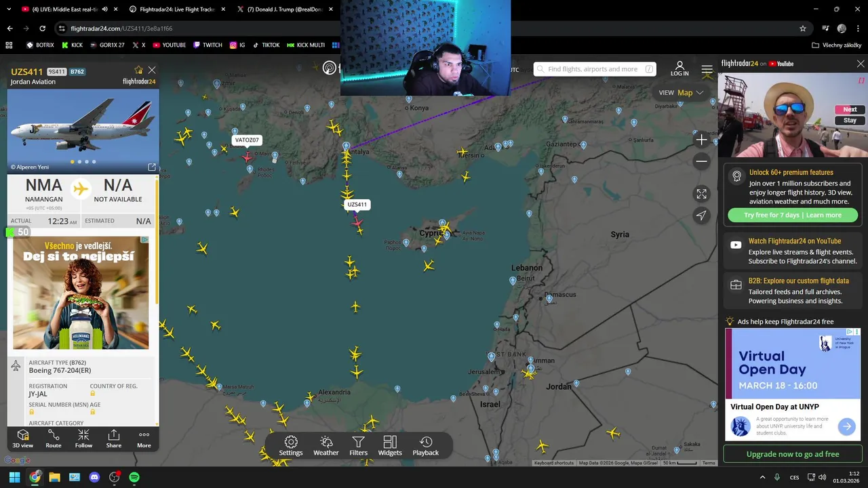
Task: Click the LOG IN user icon
Action: [x=679, y=68]
